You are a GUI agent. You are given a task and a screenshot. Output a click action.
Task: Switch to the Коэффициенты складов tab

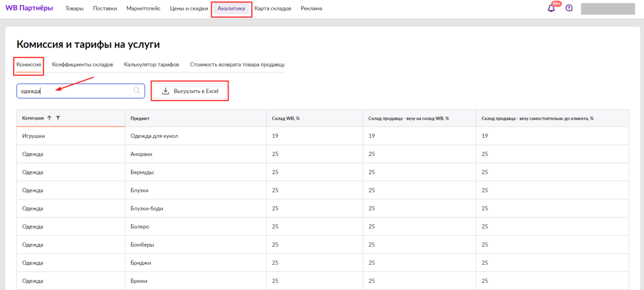83,65
